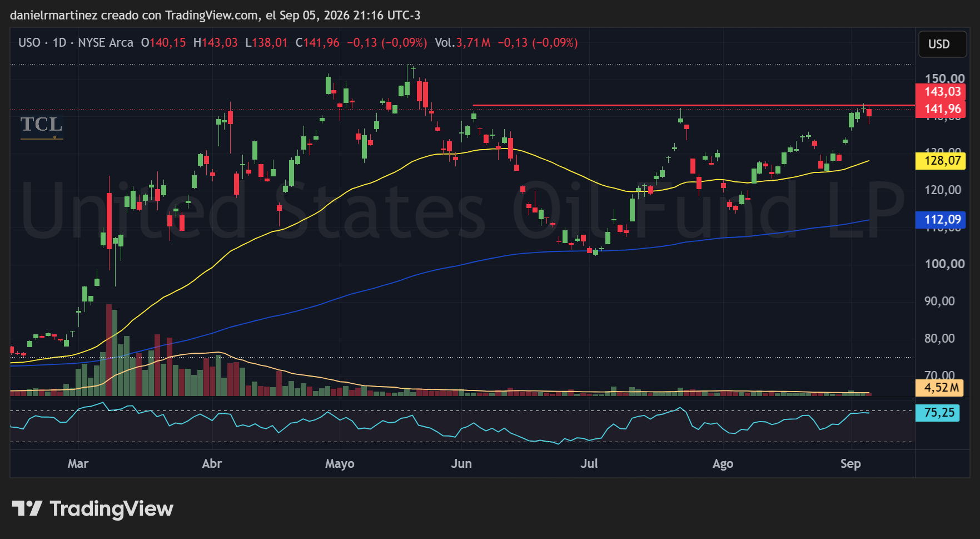980x539 pixels.
Task: Click the red 143,03 price label on axis
Action: [941, 92]
